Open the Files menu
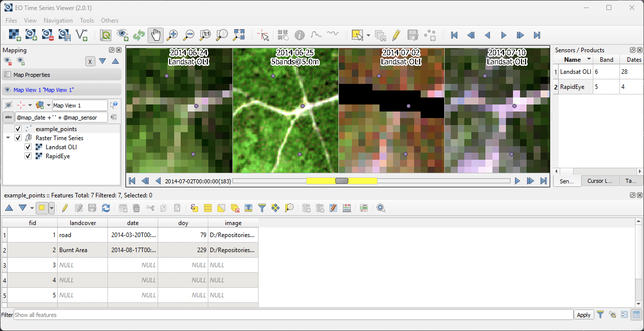644x331 pixels. coord(11,21)
